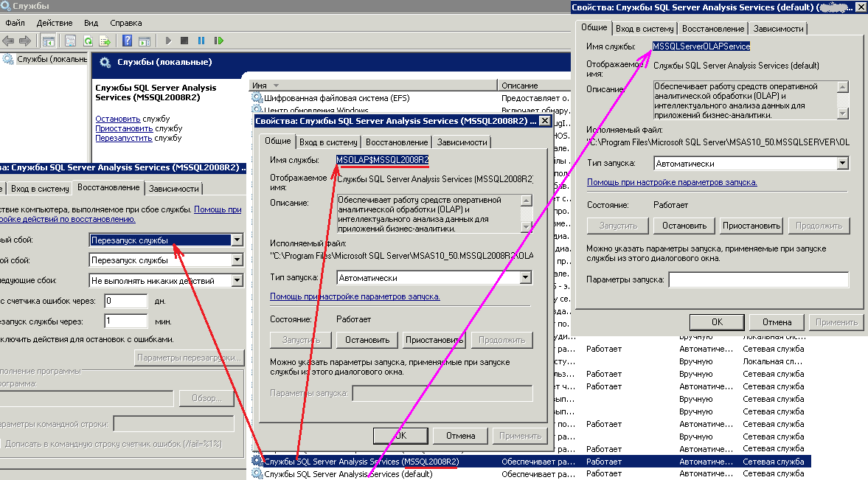
Task: Click the gear icon in the Службы title bar
Action: (x=6, y=6)
